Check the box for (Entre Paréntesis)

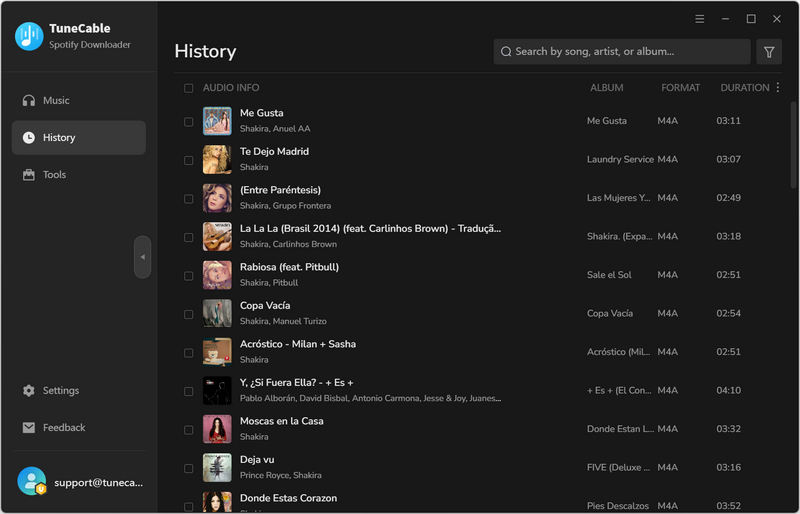188,199
